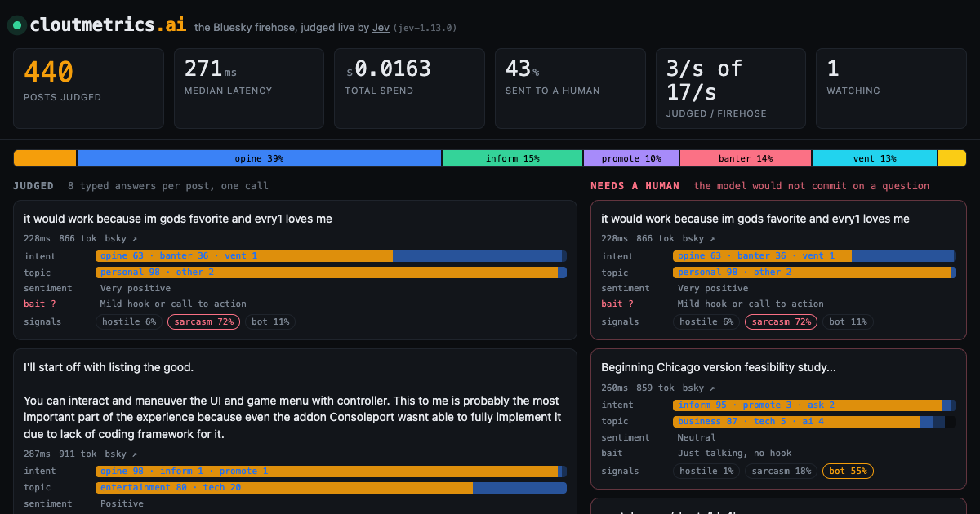This screenshot has height=514, width=980.
Task: Click the entertainment 80 · tech 20 topic bar
Action: click(331, 488)
